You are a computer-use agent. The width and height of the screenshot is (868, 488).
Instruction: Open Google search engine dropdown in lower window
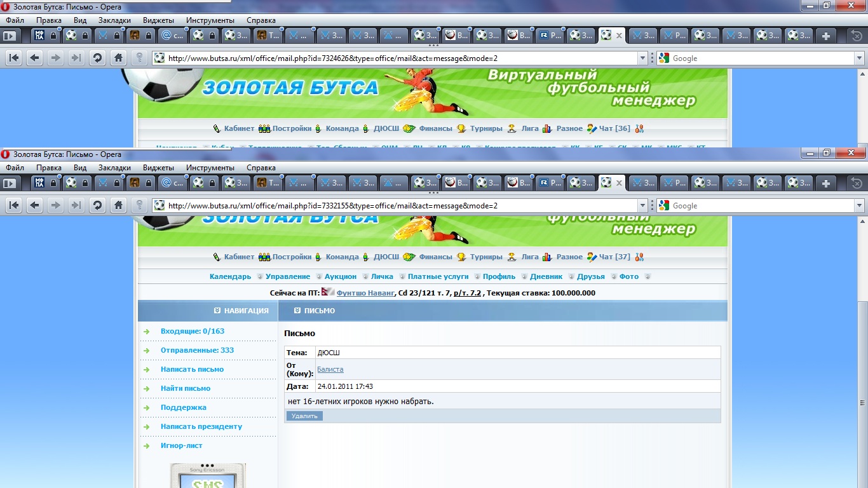pyautogui.click(x=859, y=205)
